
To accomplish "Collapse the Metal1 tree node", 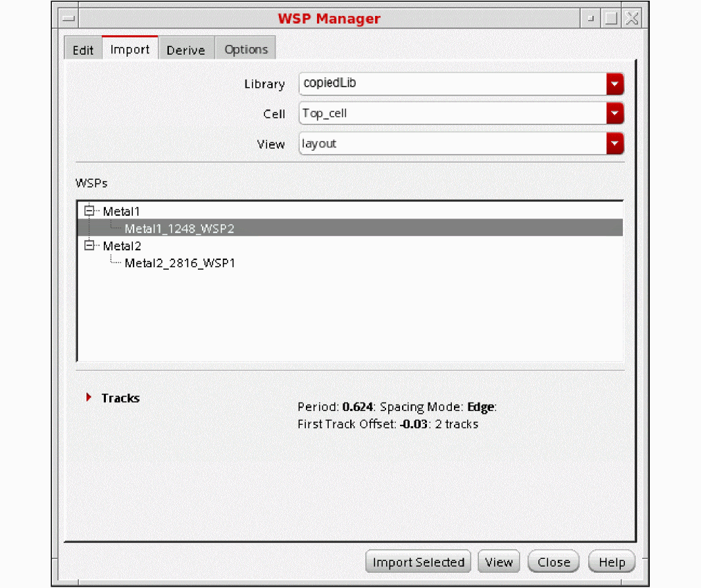I will 89,210.
